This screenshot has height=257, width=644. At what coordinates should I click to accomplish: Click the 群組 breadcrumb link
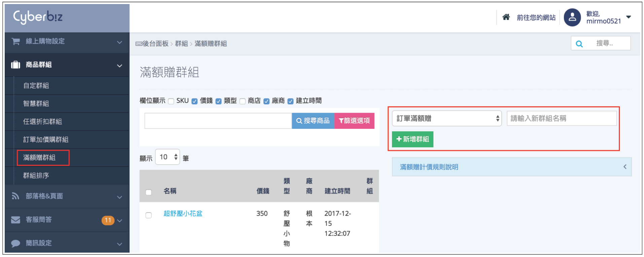tap(181, 44)
